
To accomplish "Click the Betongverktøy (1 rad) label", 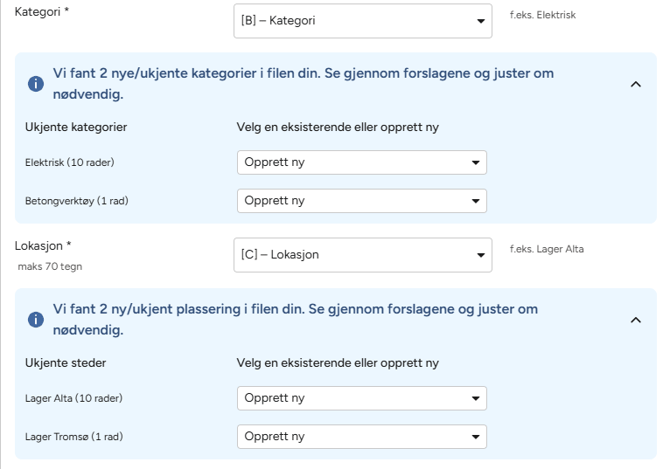I will click(76, 201).
